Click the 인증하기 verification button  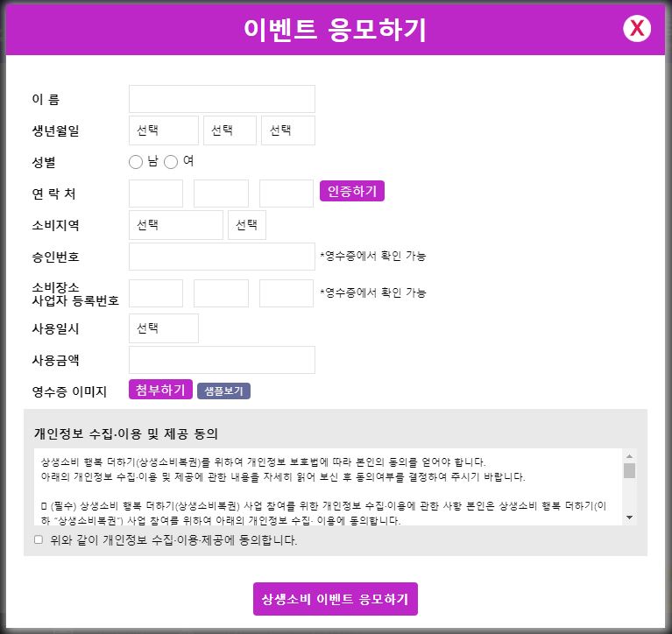tap(352, 191)
